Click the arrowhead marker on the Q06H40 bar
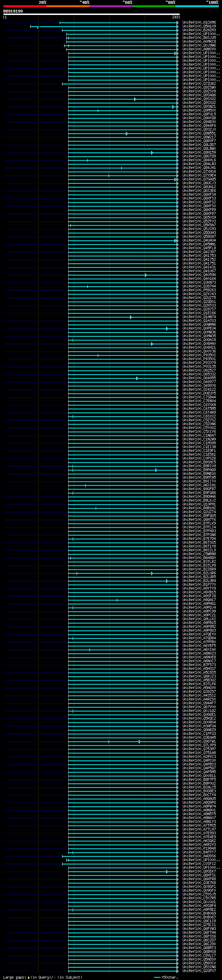The width and height of the screenshot is (222, 980). pos(152,343)
